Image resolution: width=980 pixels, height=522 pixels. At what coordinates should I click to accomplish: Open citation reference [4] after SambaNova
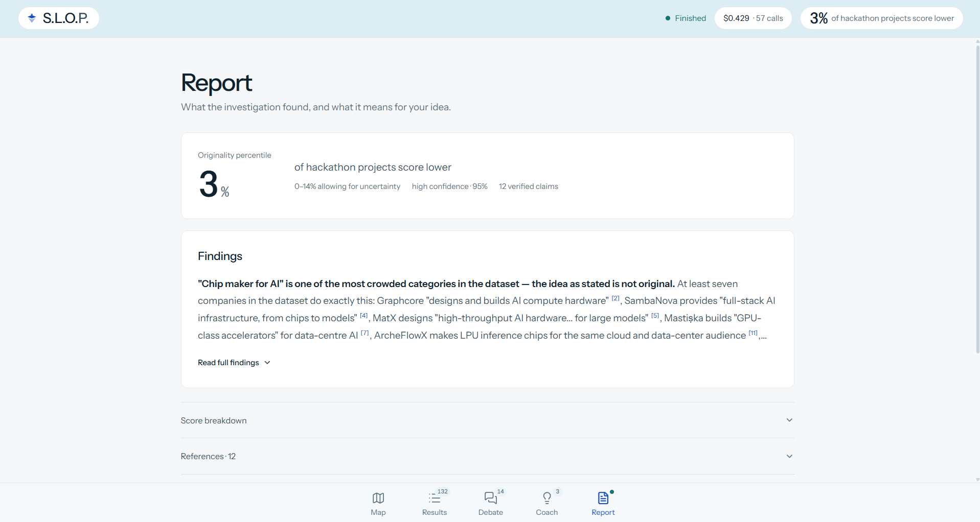coord(363,316)
